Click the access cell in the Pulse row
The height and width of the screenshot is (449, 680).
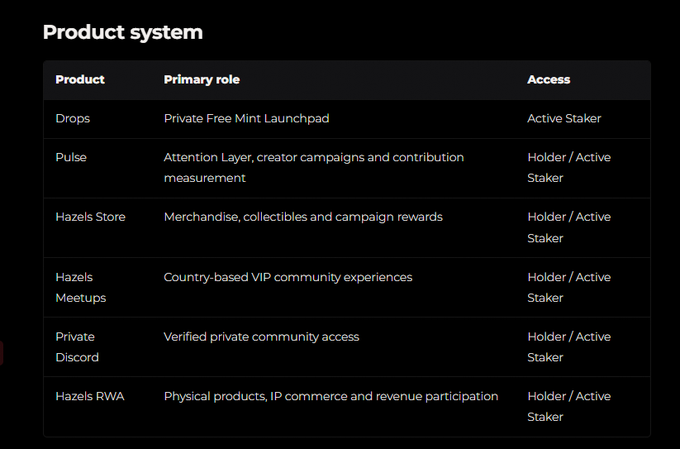point(569,167)
